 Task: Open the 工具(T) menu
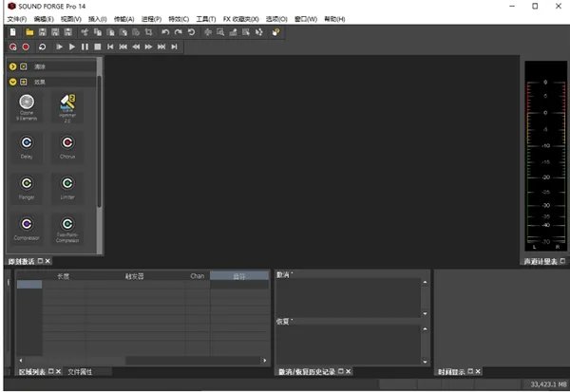[206, 19]
